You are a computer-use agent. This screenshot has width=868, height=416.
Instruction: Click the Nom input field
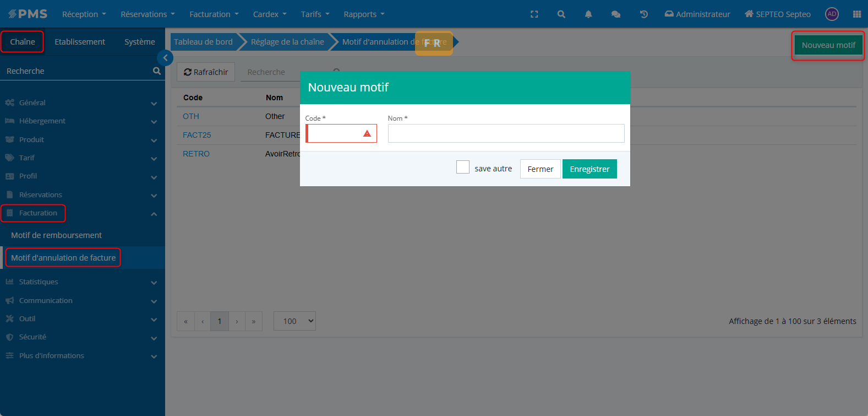[x=506, y=133]
